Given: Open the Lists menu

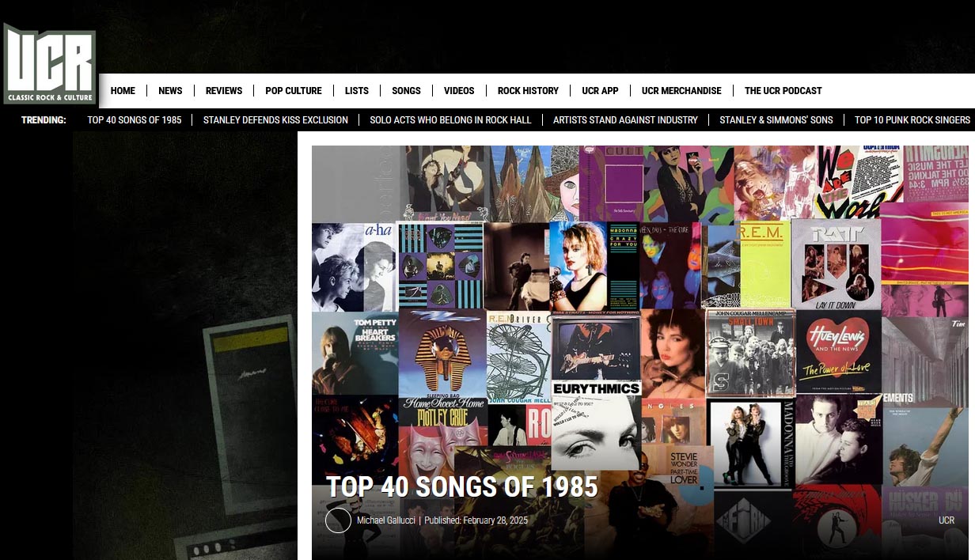Looking at the screenshot, I should tap(357, 91).
